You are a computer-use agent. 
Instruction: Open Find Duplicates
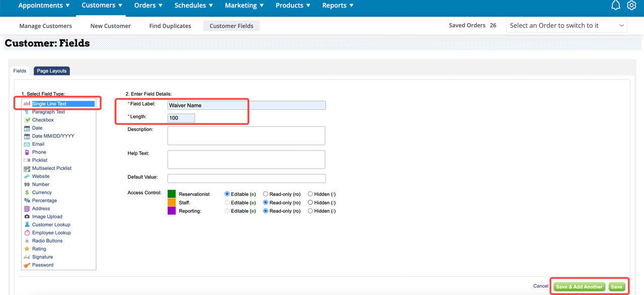coord(170,26)
